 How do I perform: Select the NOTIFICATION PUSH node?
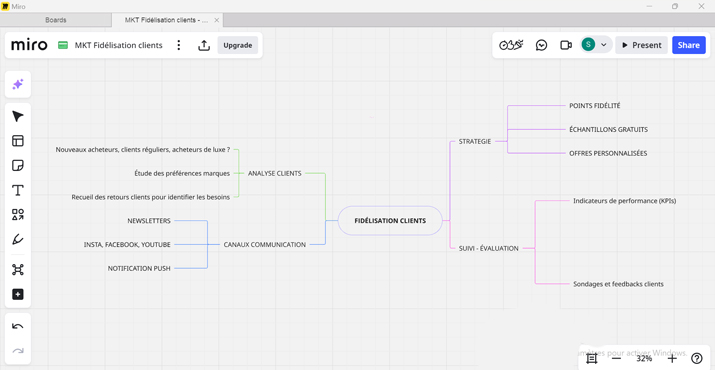[139, 269]
